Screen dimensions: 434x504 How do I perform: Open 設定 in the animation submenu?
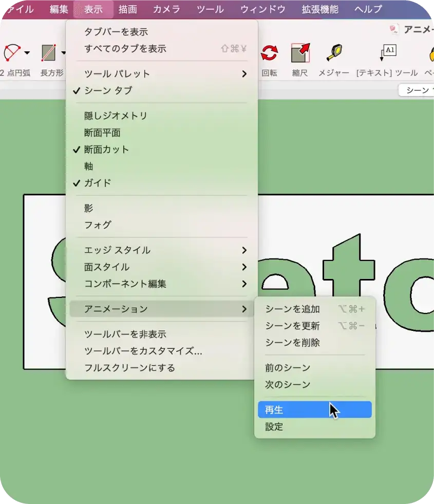click(x=274, y=427)
